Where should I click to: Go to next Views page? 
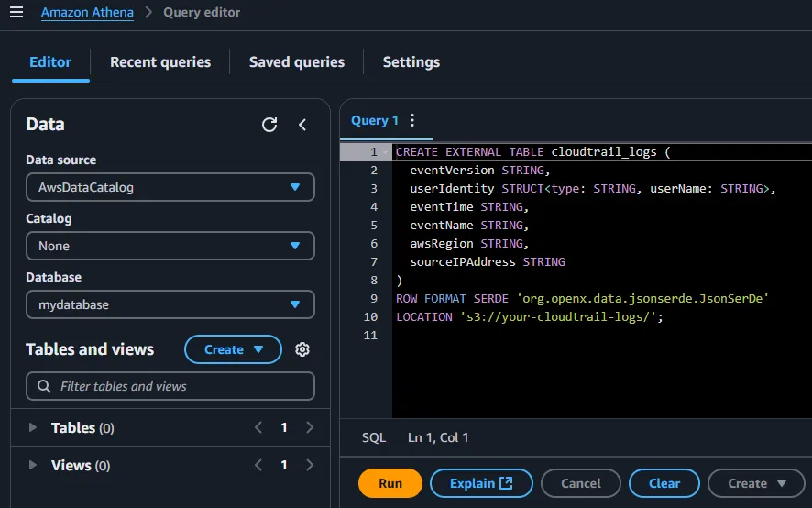point(310,465)
